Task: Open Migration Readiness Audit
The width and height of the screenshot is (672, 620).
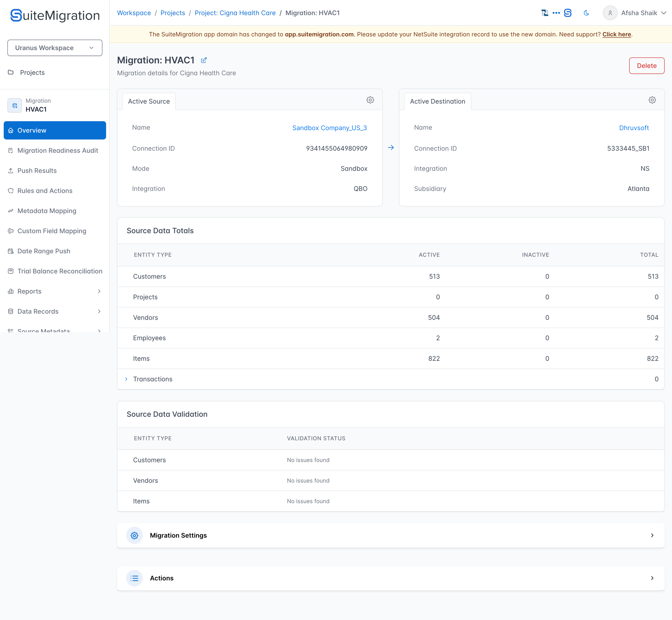Action: click(x=57, y=151)
